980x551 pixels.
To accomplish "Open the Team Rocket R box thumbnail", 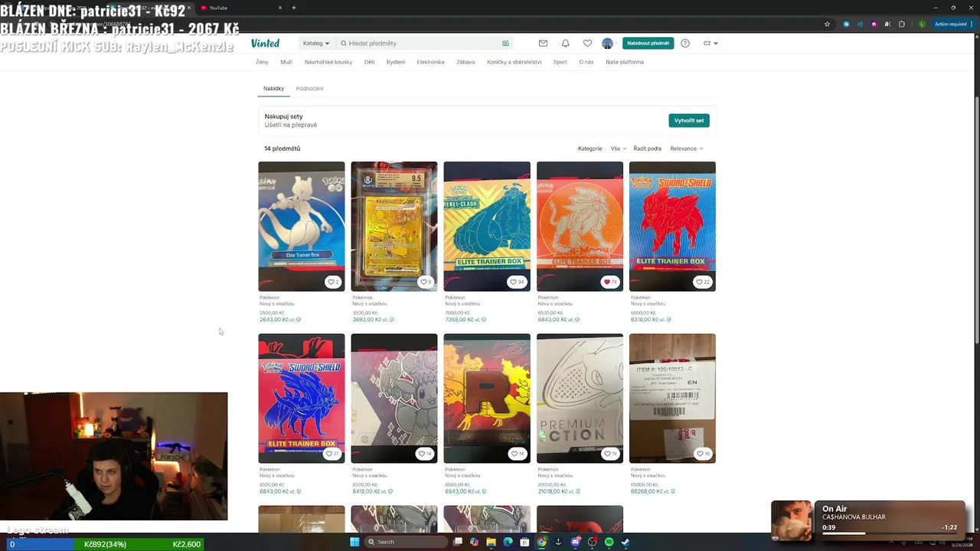I will point(487,398).
